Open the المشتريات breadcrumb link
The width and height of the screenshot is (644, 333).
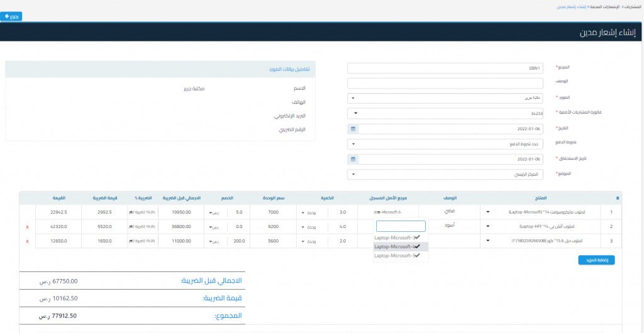pyautogui.click(x=633, y=7)
